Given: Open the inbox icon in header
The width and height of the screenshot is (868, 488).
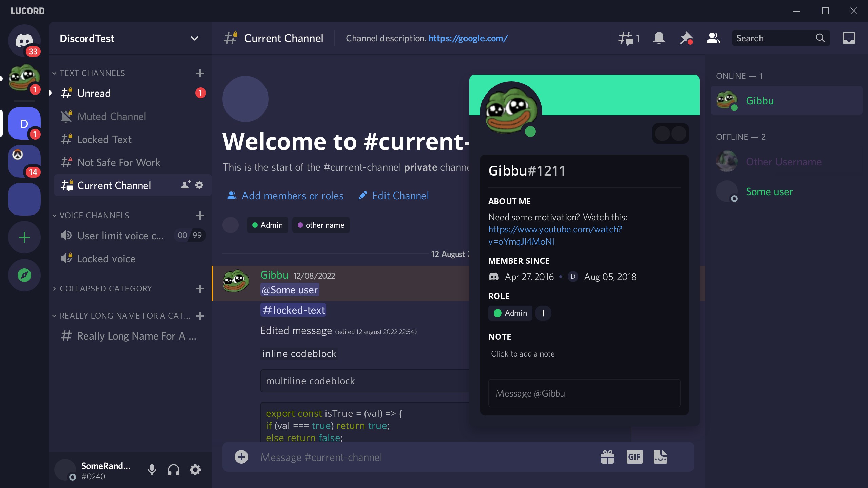Looking at the screenshot, I should point(849,38).
